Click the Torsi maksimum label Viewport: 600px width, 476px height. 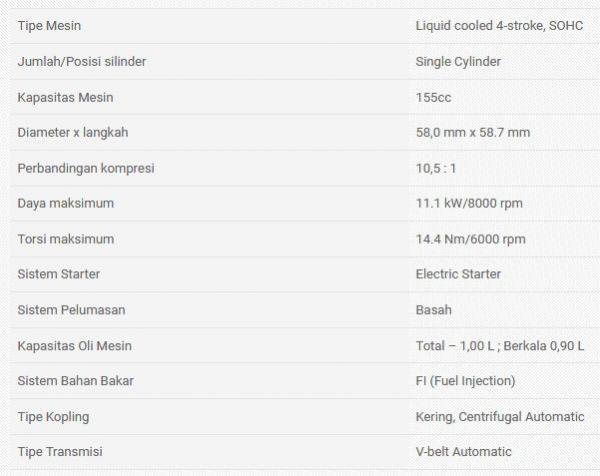click(66, 239)
